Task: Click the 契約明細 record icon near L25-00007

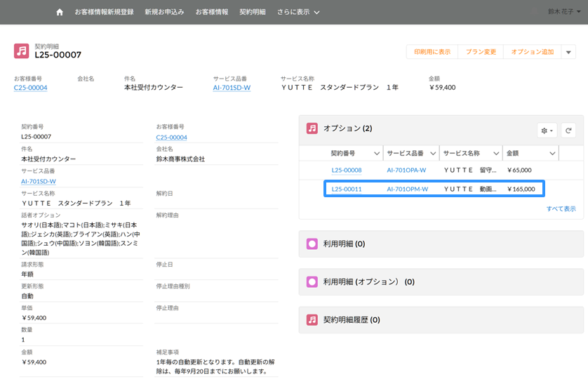Action: pyautogui.click(x=22, y=51)
